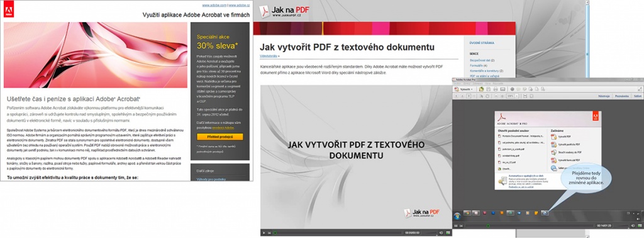This screenshot has width=644, height=238.
Task: Open recent file acrobat-firmy.pdf
Action: pos(508,156)
